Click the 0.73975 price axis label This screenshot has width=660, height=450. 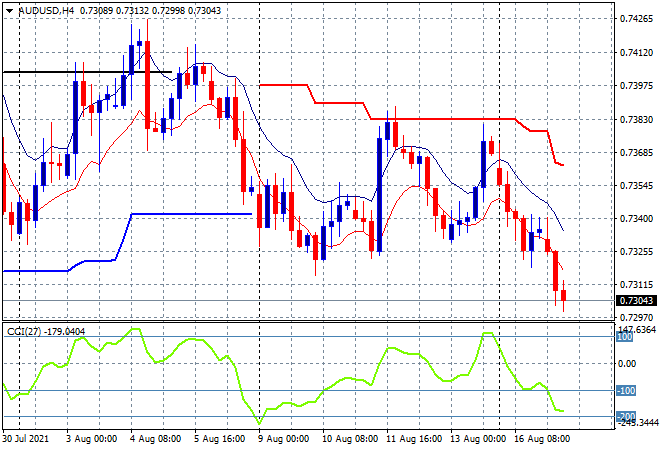(x=636, y=85)
